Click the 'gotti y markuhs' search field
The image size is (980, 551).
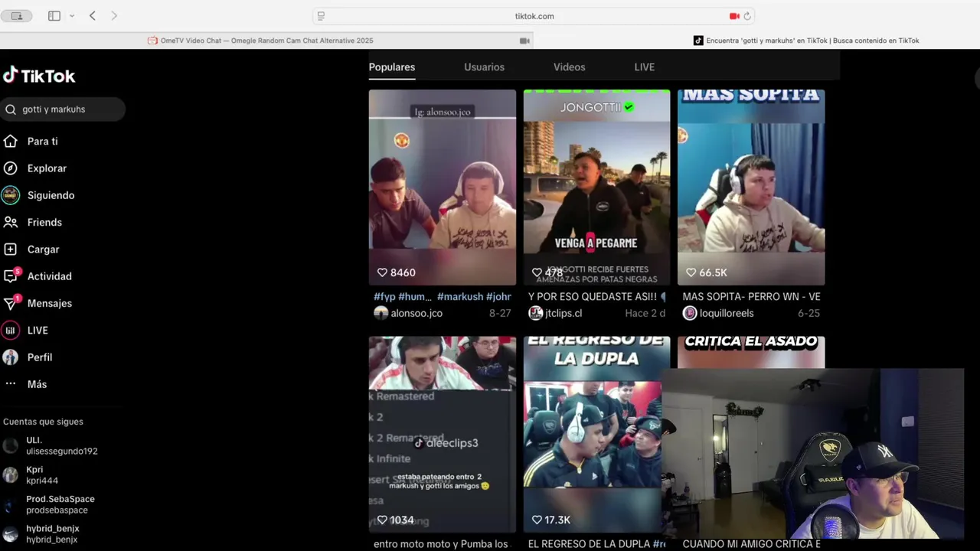(63, 109)
